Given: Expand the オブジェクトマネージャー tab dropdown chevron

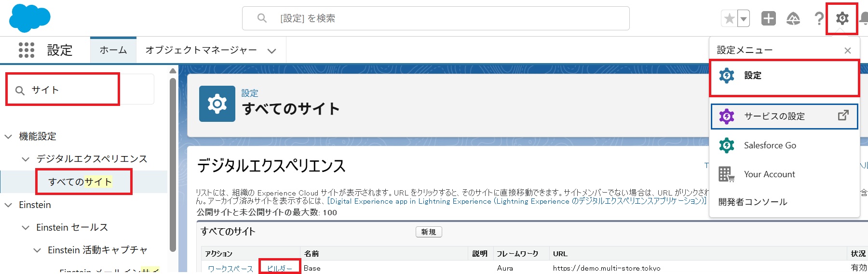Looking at the screenshot, I should click(272, 51).
